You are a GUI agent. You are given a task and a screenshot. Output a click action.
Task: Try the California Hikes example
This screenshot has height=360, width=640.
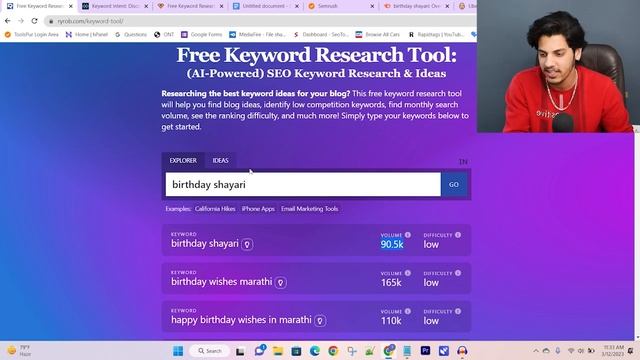[x=215, y=209]
